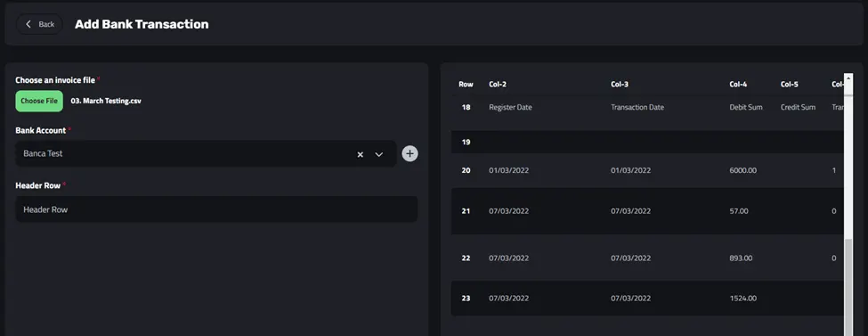Image resolution: width=868 pixels, height=336 pixels.
Task: Clear the Banca Test bank account selection
Action: (360, 155)
